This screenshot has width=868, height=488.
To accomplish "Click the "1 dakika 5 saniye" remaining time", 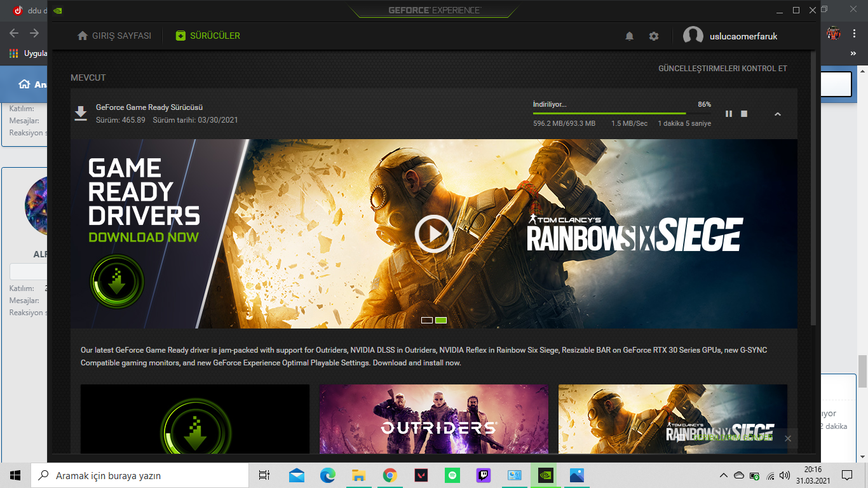I will 684,123.
